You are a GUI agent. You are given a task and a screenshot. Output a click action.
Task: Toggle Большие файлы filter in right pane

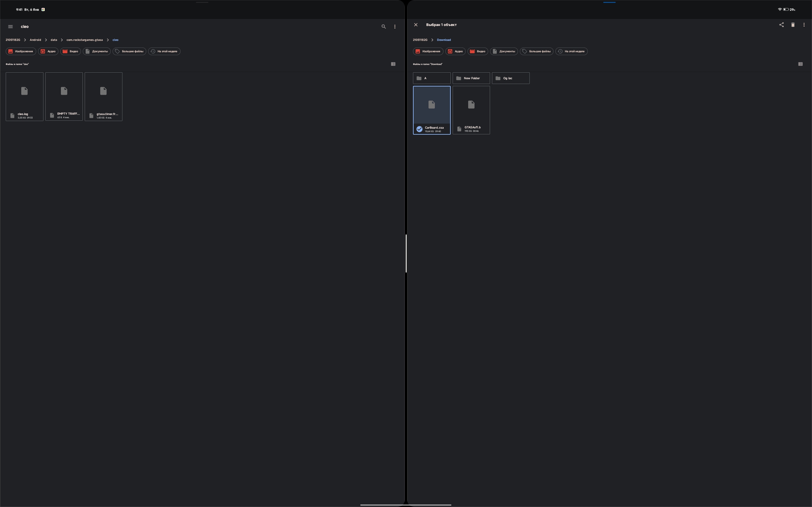[536, 51]
